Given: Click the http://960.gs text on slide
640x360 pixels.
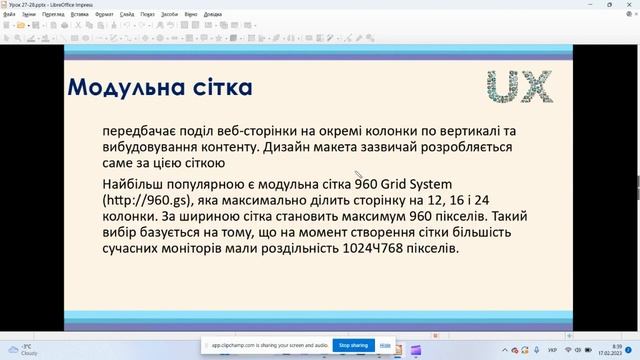Looking at the screenshot, I should tap(147, 200).
